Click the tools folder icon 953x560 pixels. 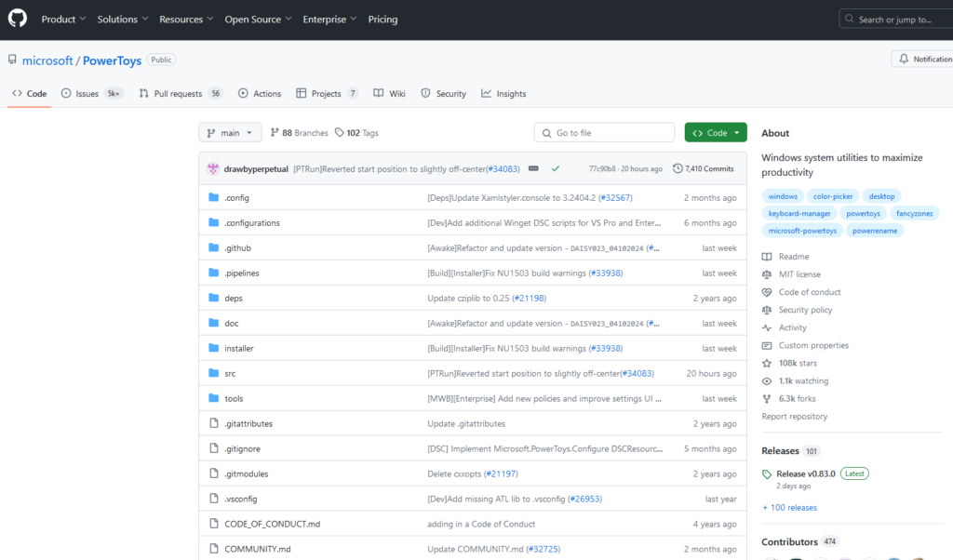[213, 398]
